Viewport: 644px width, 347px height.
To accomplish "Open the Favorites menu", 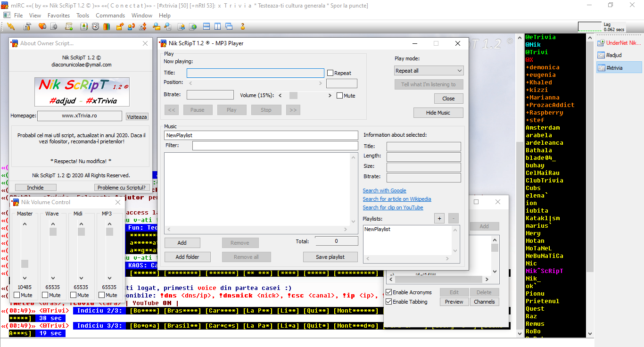I will [x=59, y=16].
